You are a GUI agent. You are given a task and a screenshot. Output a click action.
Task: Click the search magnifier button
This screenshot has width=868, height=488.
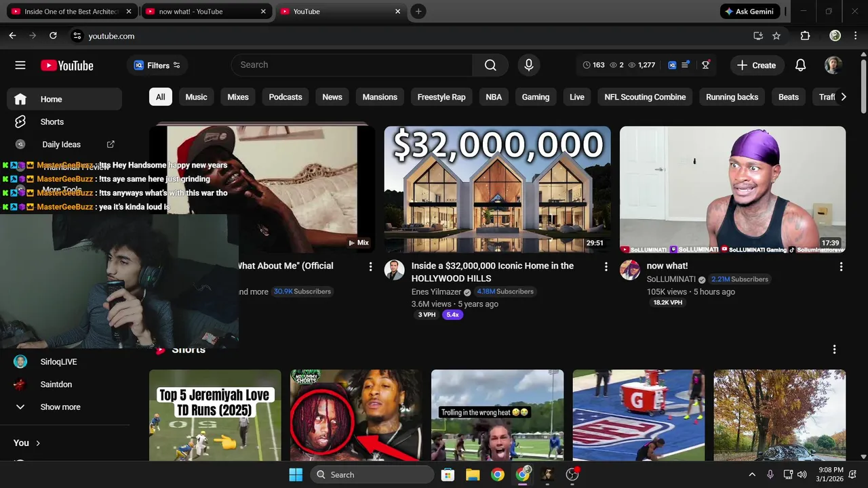[490, 65]
